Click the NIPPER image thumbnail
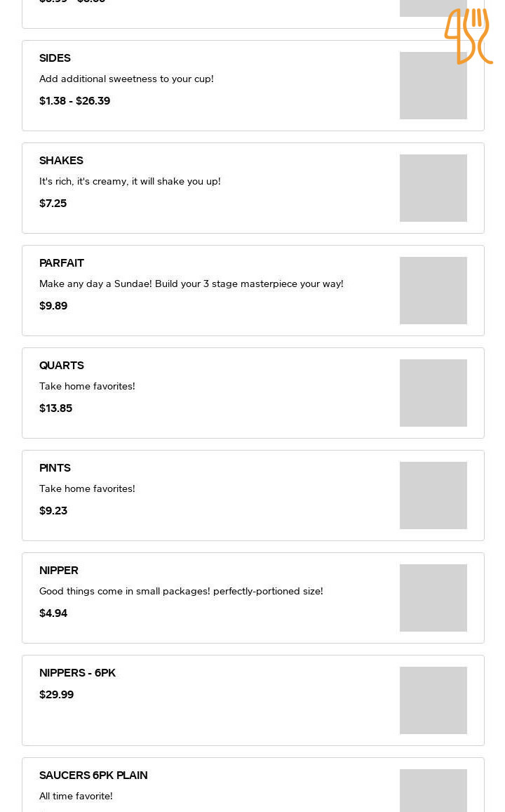The image size is (505, 812). tap(433, 598)
